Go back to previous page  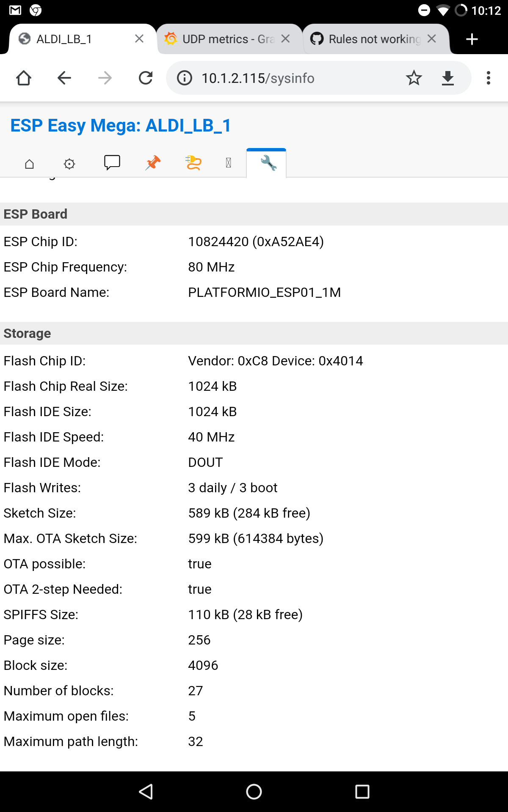[64, 78]
